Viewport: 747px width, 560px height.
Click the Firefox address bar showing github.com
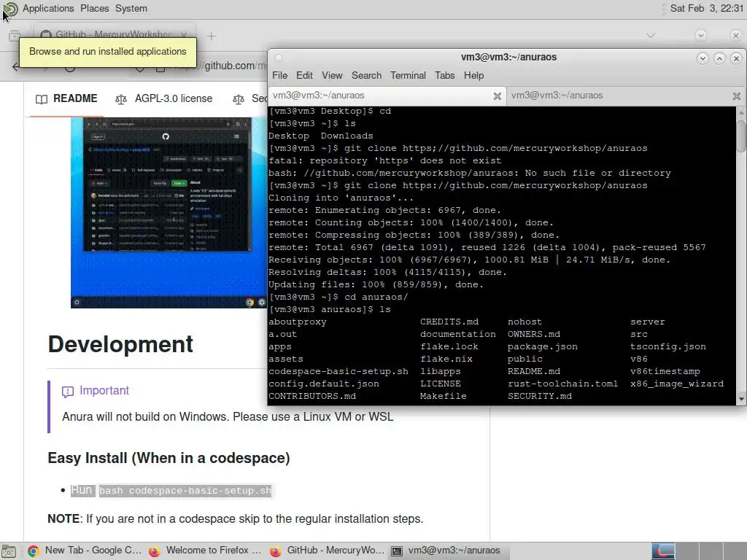point(219,66)
